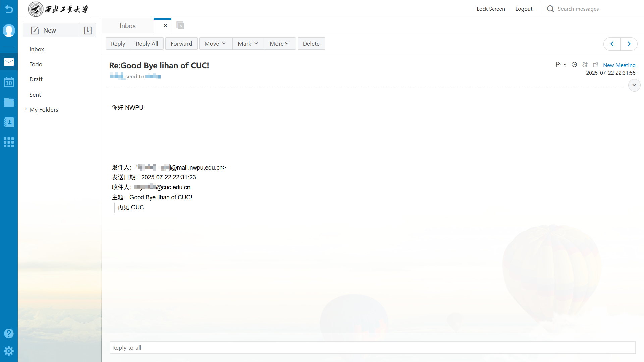The width and height of the screenshot is (644, 362).
Task: Open the contacts address book icon
Action: (x=9, y=122)
